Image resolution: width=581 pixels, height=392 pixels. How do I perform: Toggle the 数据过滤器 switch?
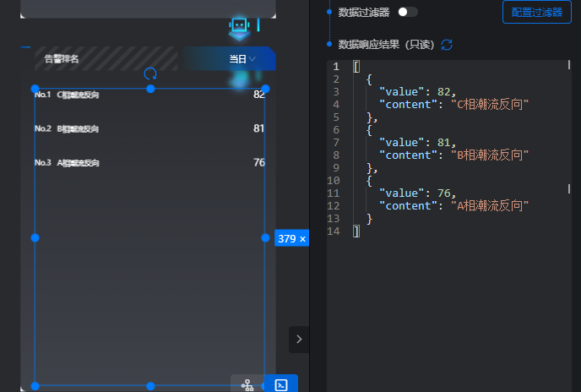407,12
